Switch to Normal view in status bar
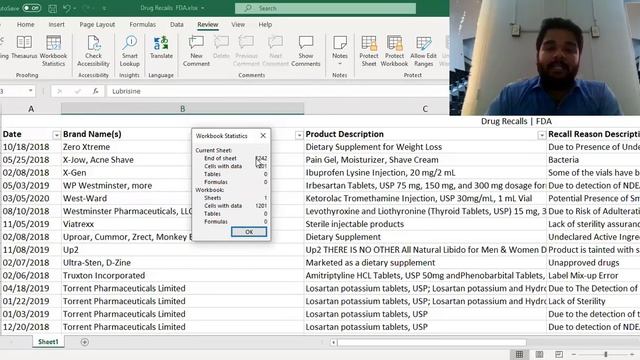640x360 pixels. pos(519,354)
